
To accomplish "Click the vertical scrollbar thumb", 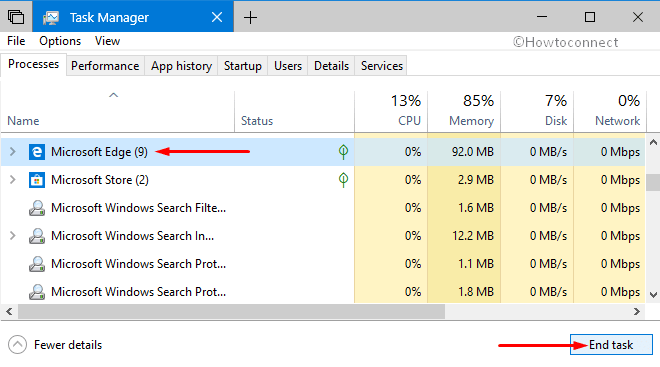I will point(653,182).
